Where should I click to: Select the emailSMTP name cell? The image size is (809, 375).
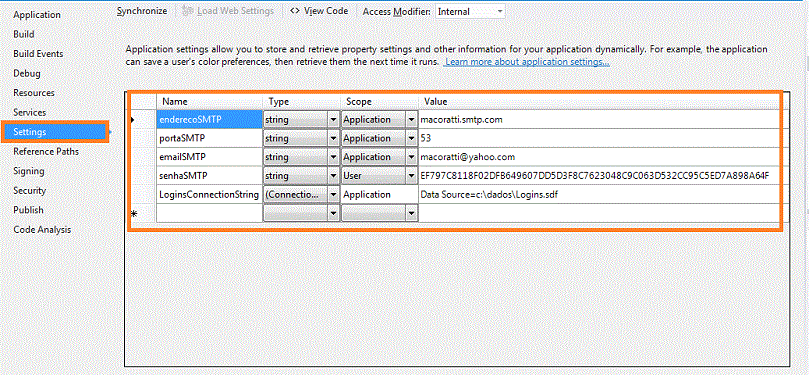[x=209, y=157]
